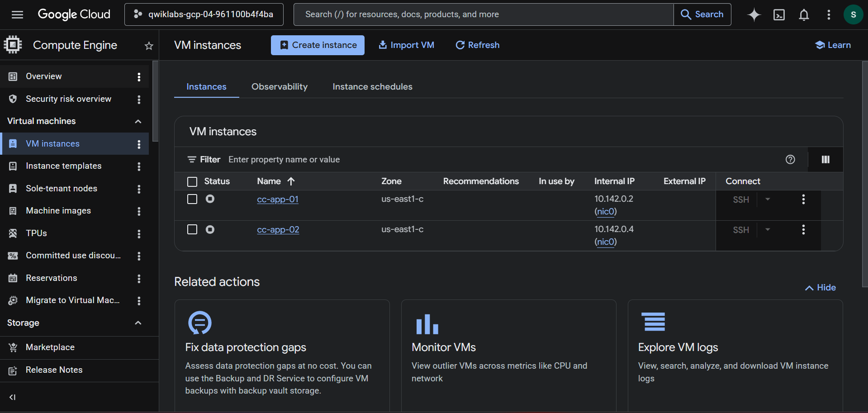Screen dimensions: 868x413
Task: Sort table by Name column
Action: pos(276,181)
